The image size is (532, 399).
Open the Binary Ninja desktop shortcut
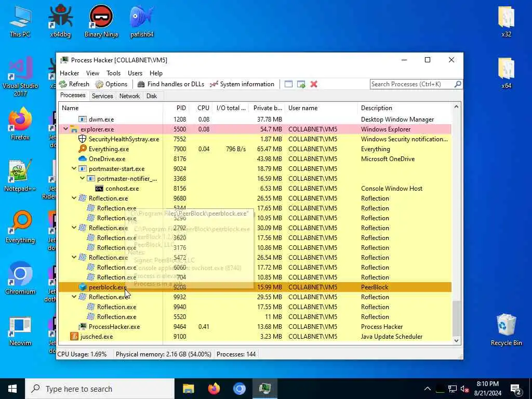pyautogui.click(x=101, y=21)
